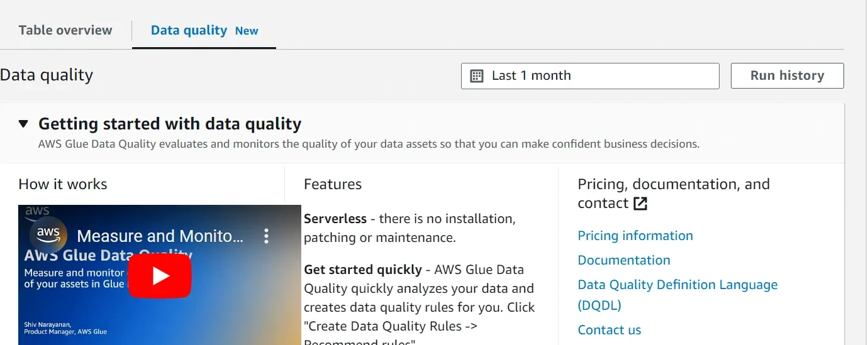
Task: Open the Last 1 month date dropdown
Action: coord(589,76)
